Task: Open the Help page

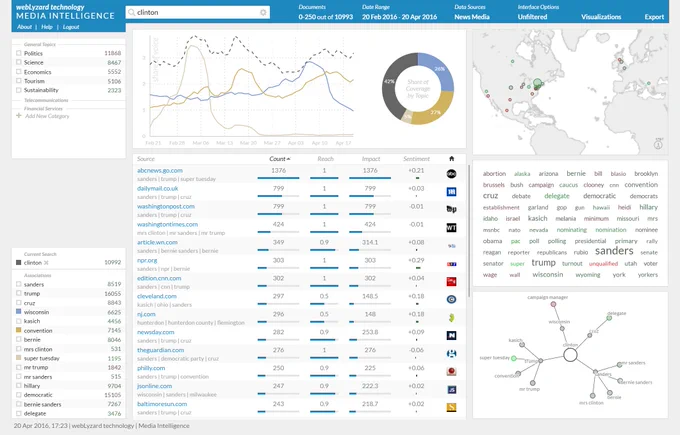Action: pos(47,27)
